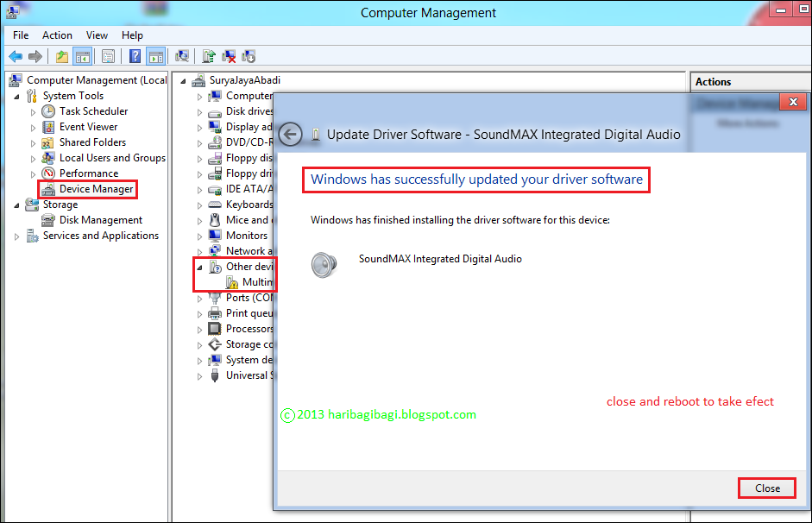Expand the Task Scheduler node
812x523 pixels.
click(33, 112)
